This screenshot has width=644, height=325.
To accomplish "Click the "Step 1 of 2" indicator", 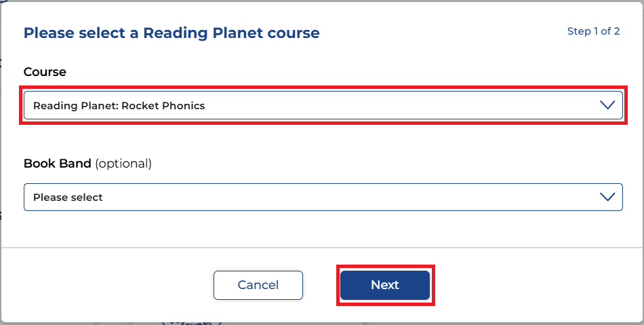I will 593,31.
